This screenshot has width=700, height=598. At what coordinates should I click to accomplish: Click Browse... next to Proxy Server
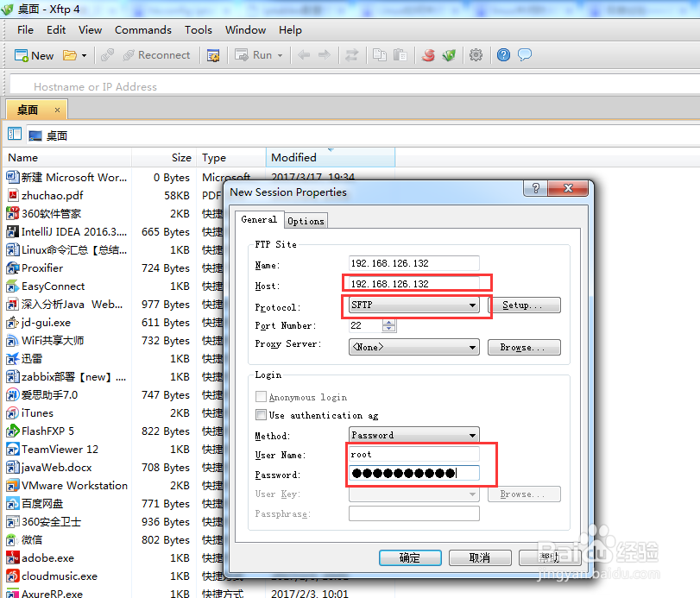[524, 347]
